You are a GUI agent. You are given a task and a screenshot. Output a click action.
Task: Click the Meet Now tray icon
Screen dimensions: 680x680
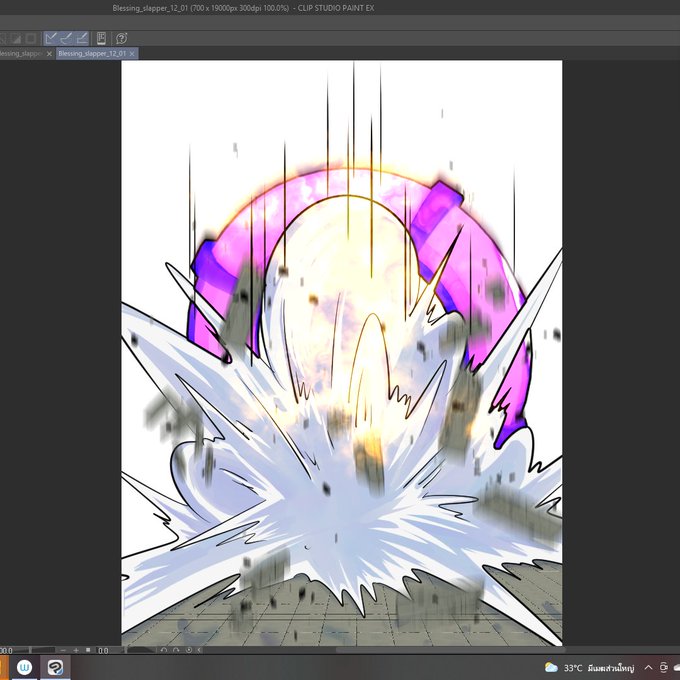pyautogui.click(x=664, y=667)
